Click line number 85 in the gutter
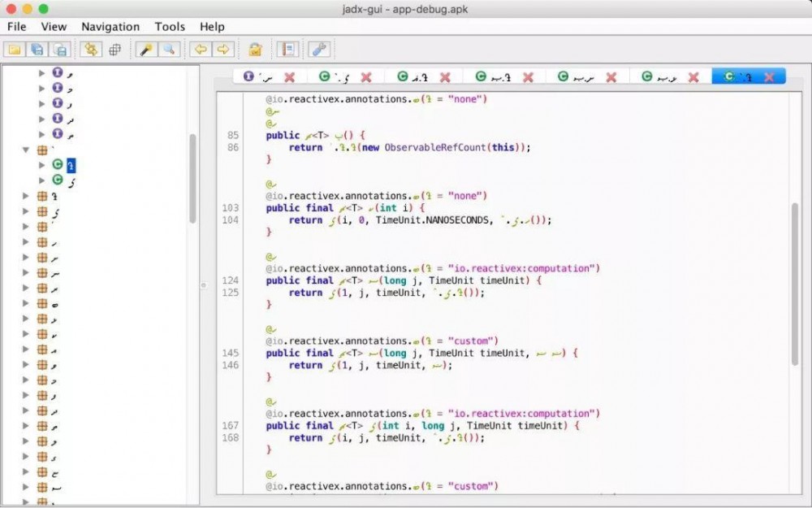Screen dimensions: 812x508 (233, 135)
